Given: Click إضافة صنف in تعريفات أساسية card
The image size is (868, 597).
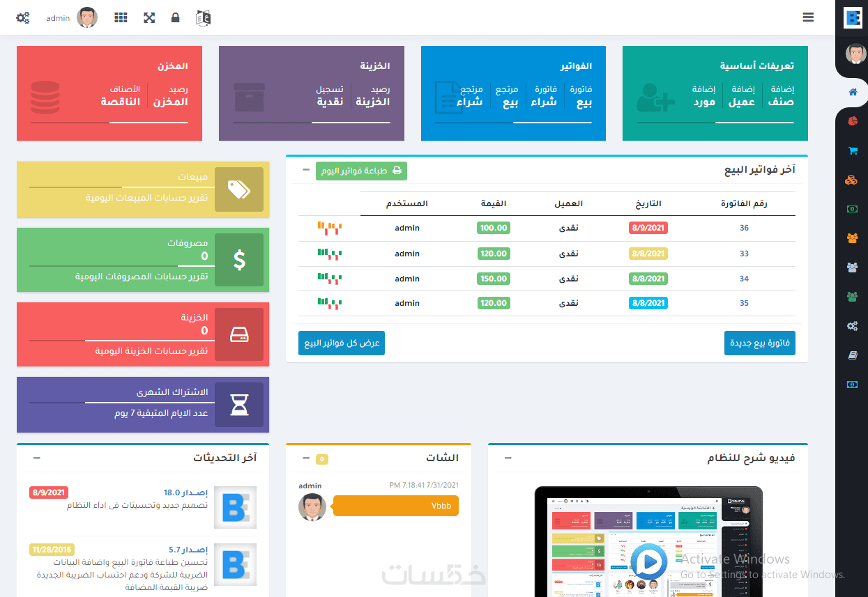Looking at the screenshot, I should [x=781, y=95].
